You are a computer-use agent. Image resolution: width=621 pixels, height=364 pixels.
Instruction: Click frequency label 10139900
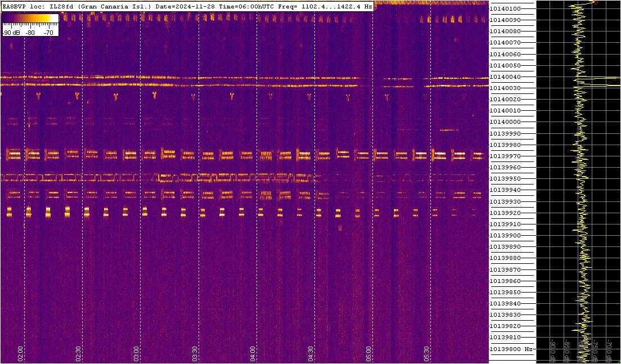click(x=505, y=235)
